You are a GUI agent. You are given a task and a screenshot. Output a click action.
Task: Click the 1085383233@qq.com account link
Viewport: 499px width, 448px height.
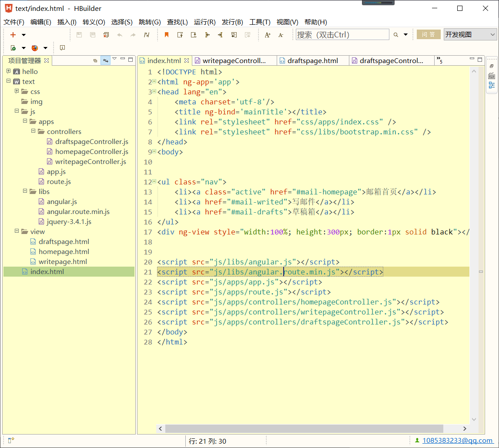(457, 440)
